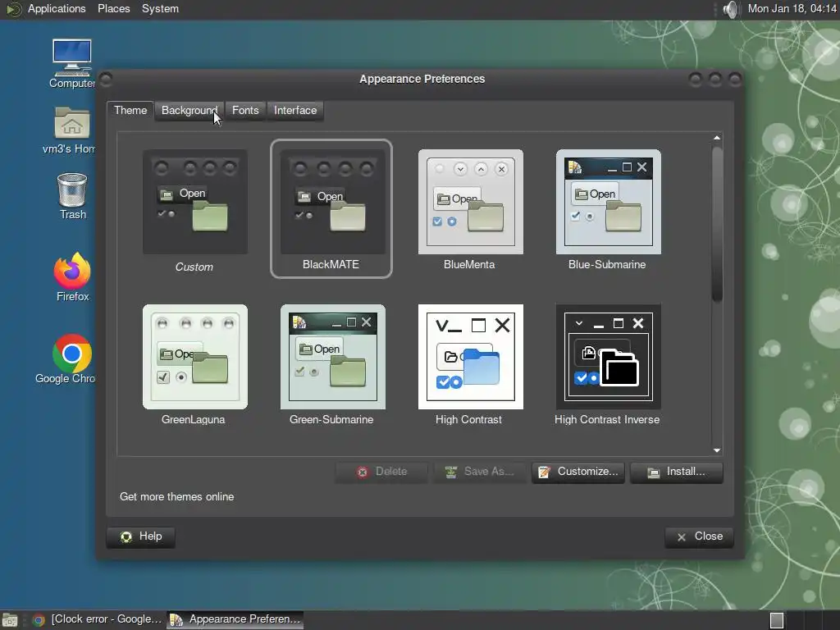This screenshot has width=840, height=630.
Task: Open the Places menu
Action: [113, 8]
